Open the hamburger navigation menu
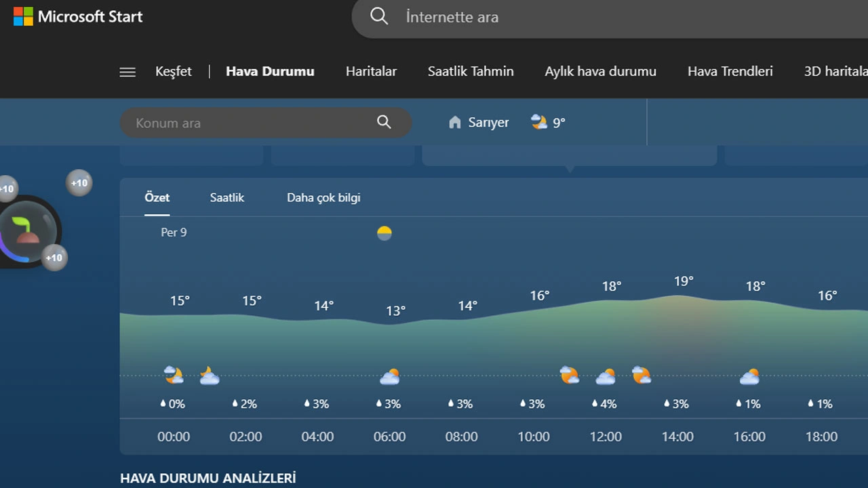868x488 pixels. pos(127,71)
